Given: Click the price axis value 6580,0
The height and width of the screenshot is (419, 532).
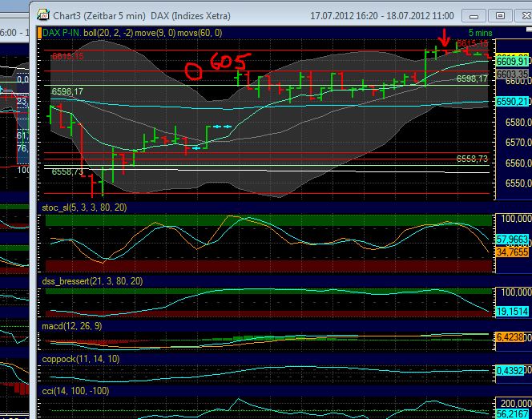Looking at the screenshot, I should [518, 122].
